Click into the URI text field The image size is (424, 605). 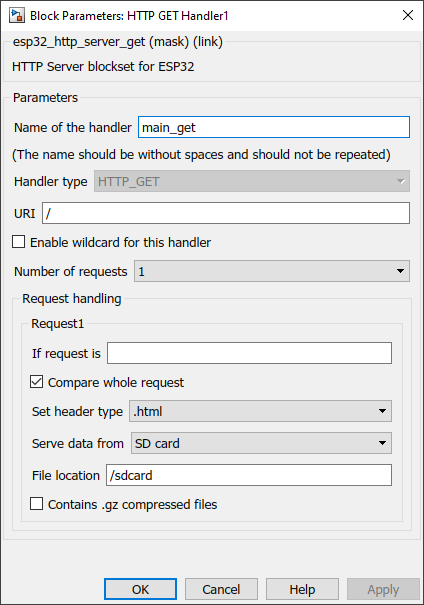(226, 213)
